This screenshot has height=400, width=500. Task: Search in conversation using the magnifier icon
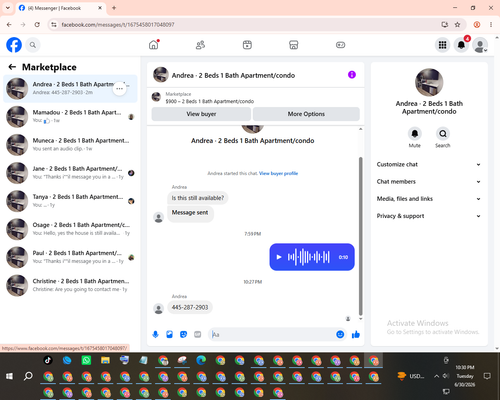click(x=443, y=134)
